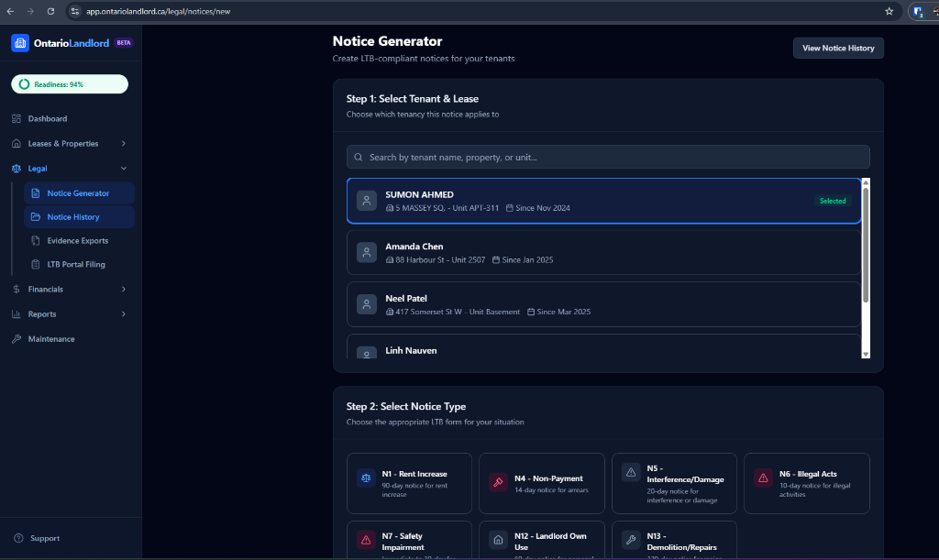This screenshot has width=939, height=560.
Task: Click the N13 Demolition/Repairs wrench icon
Action: 631,540
